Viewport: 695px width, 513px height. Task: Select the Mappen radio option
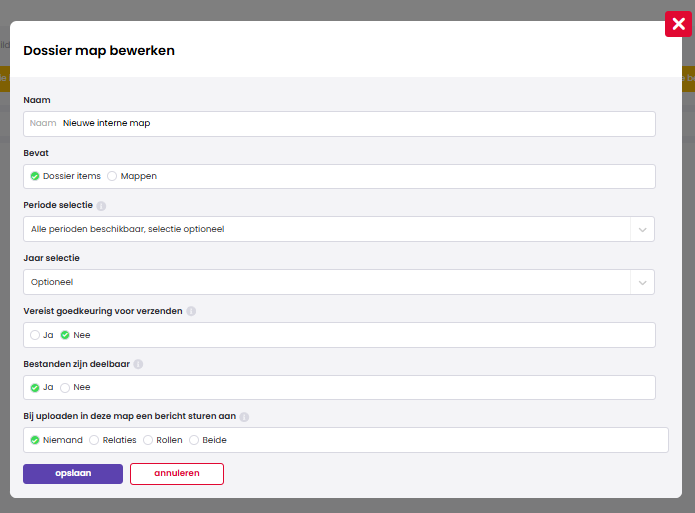112,176
